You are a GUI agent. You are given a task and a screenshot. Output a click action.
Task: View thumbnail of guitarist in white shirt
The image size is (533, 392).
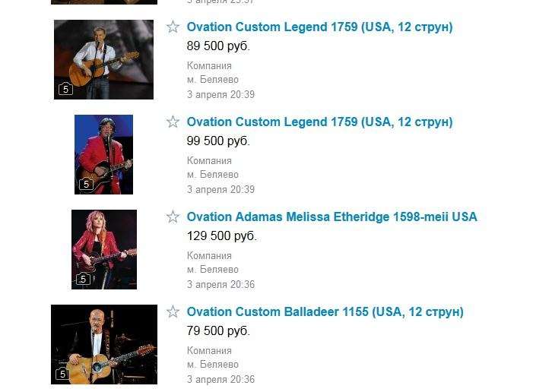point(103,59)
